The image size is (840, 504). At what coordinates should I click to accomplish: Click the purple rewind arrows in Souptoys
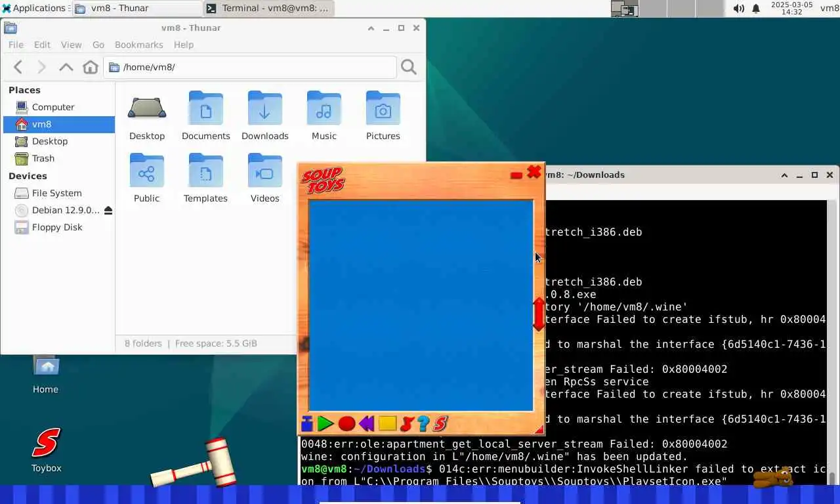pyautogui.click(x=366, y=424)
